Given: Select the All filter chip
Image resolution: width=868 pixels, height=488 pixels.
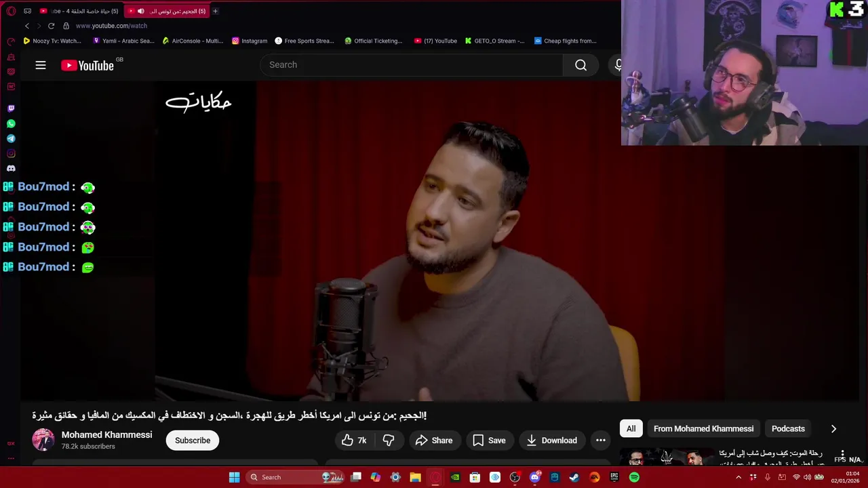Looking at the screenshot, I should tap(631, 429).
